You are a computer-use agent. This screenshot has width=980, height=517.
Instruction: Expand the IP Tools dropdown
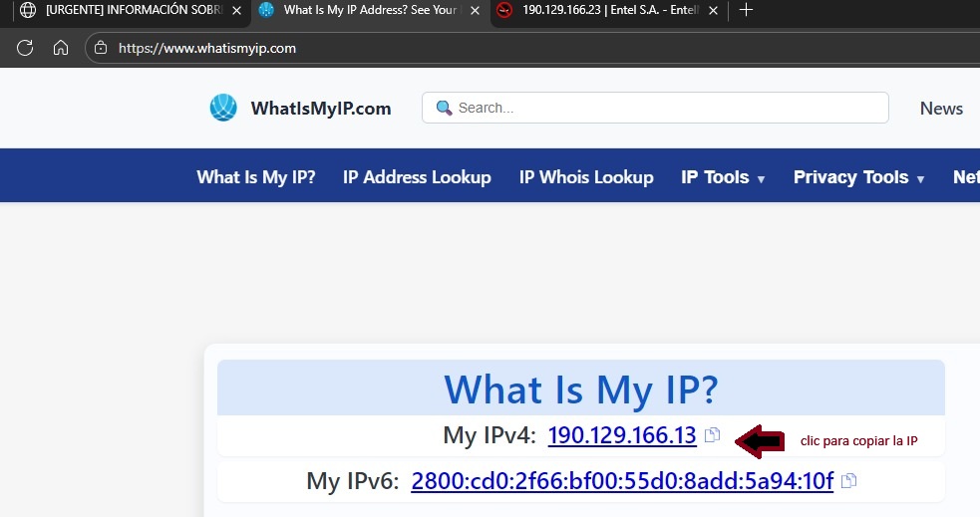pyautogui.click(x=723, y=177)
